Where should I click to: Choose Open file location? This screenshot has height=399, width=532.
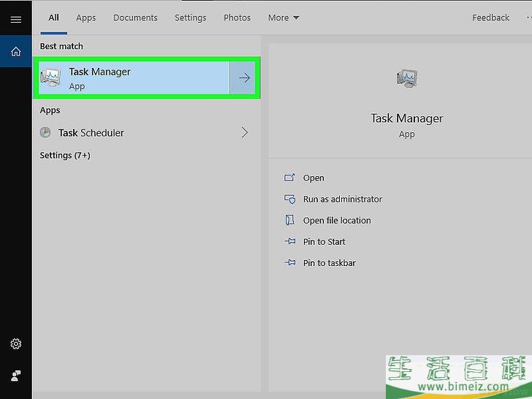point(337,221)
